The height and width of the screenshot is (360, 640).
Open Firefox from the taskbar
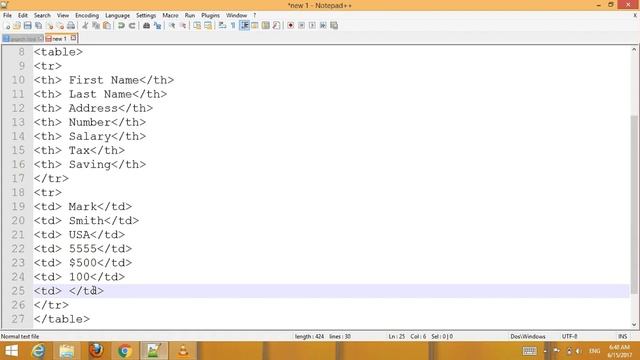click(x=96, y=351)
